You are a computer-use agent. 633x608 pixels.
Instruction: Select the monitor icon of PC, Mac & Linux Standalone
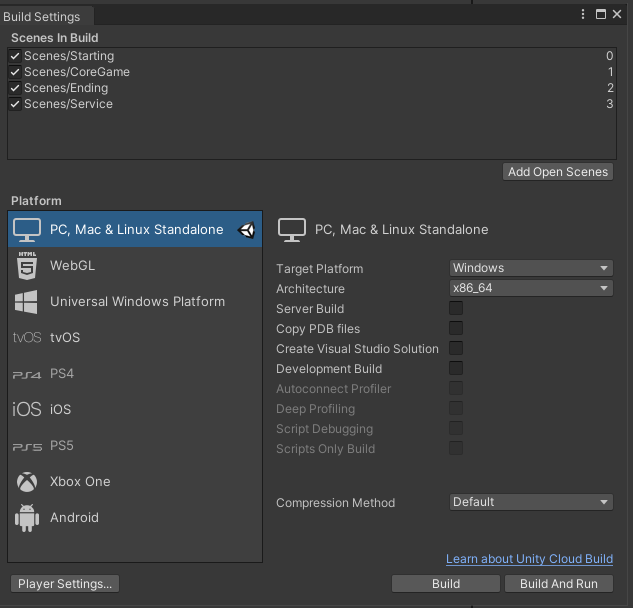(27, 230)
